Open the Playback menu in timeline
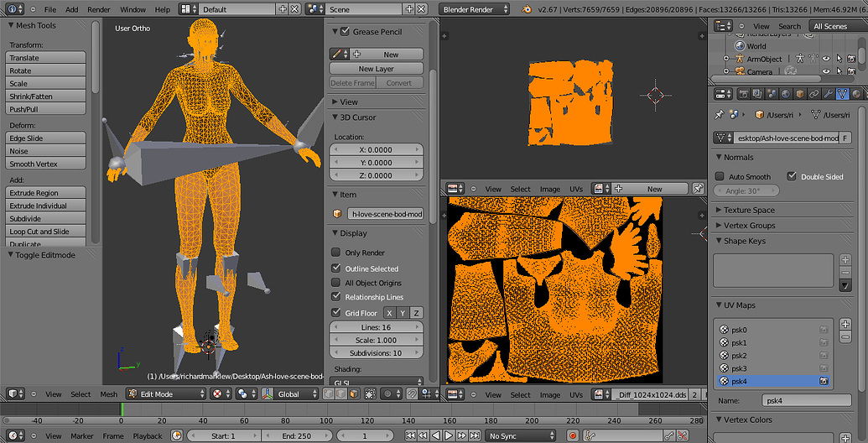The width and height of the screenshot is (868, 443). (148, 435)
